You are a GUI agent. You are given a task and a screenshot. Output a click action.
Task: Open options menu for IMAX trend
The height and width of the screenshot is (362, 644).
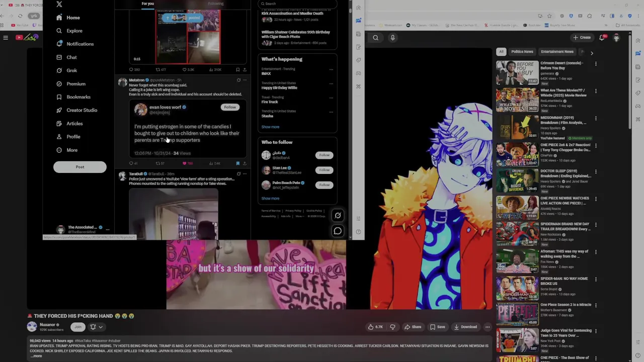(331, 69)
